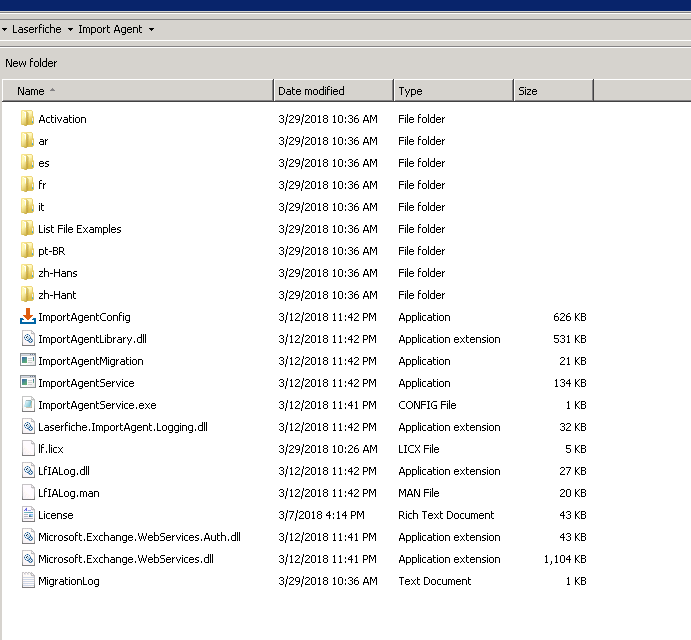Image resolution: width=691 pixels, height=640 pixels.
Task: Click the ImportAgentMigration application icon
Action: (x=28, y=360)
